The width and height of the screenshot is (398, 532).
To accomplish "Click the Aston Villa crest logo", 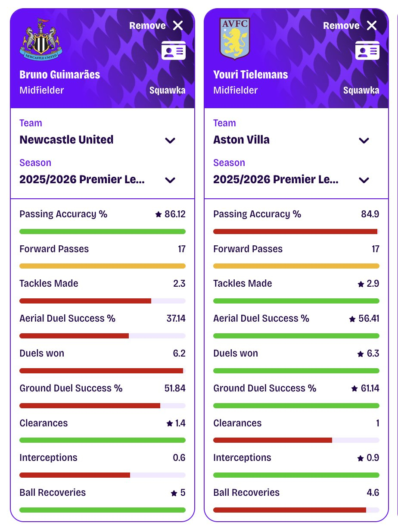I will (235, 39).
